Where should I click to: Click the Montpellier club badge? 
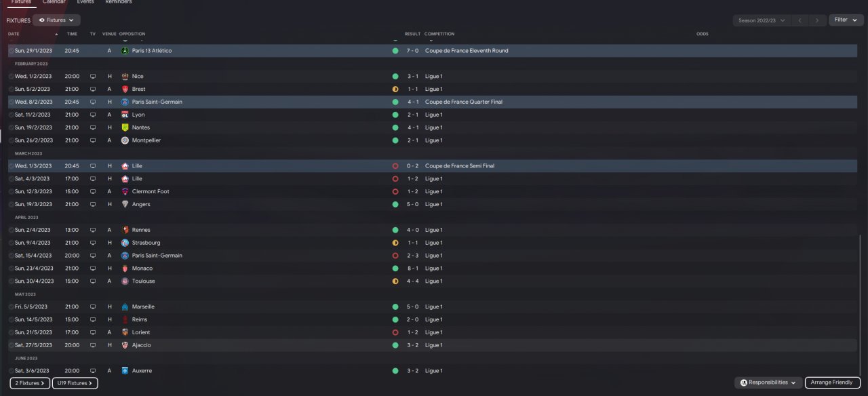tap(125, 140)
